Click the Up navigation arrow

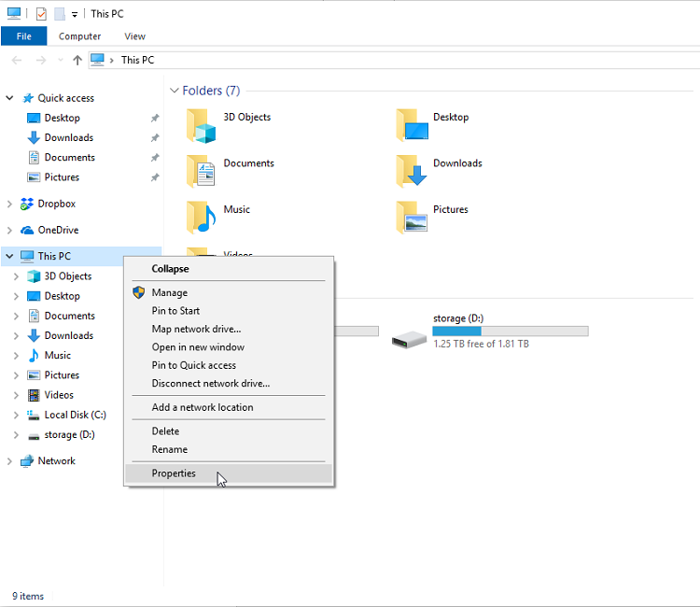pyautogui.click(x=77, y=60)
